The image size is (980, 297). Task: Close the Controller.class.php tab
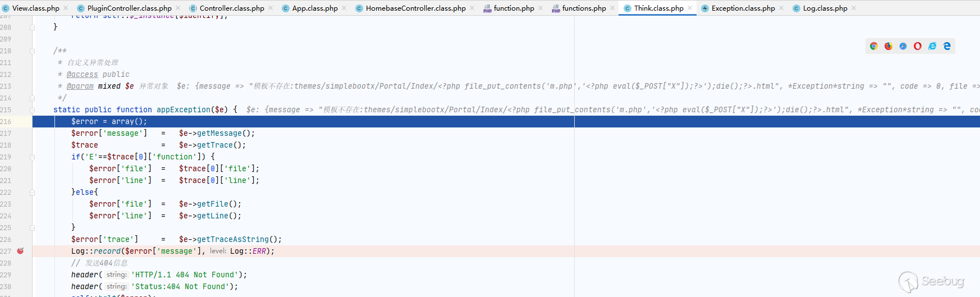271,8
